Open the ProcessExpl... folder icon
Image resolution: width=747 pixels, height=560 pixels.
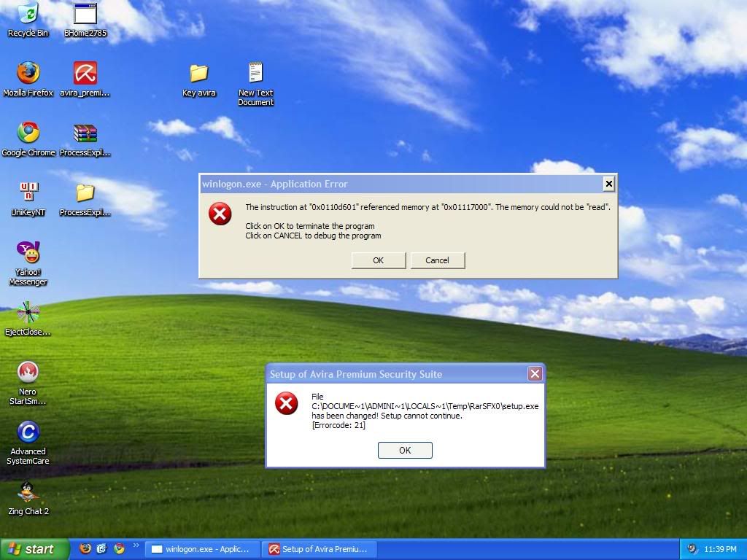pos(85,200)
